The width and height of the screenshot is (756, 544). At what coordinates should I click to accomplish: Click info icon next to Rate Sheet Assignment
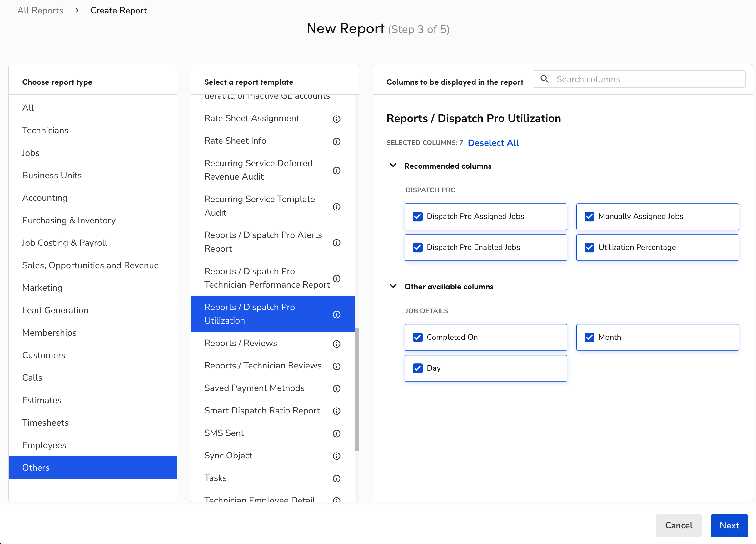point(336,119)
